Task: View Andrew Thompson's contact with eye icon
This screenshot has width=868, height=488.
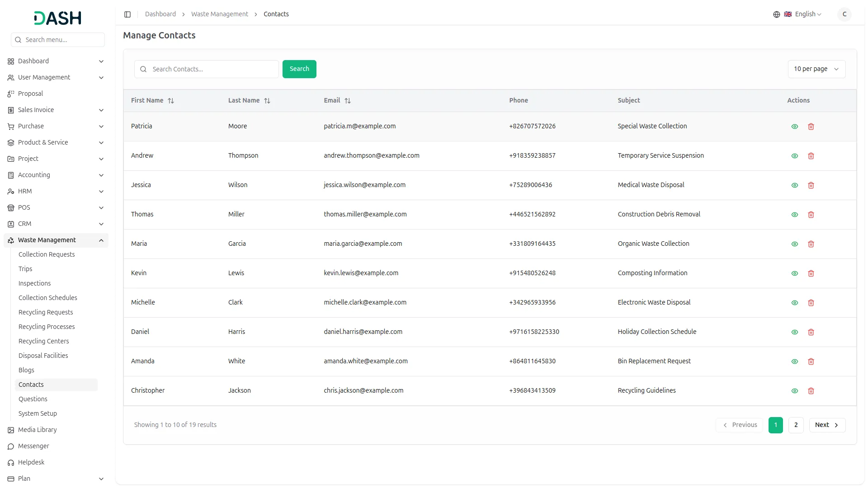Action: coord(794,156)
